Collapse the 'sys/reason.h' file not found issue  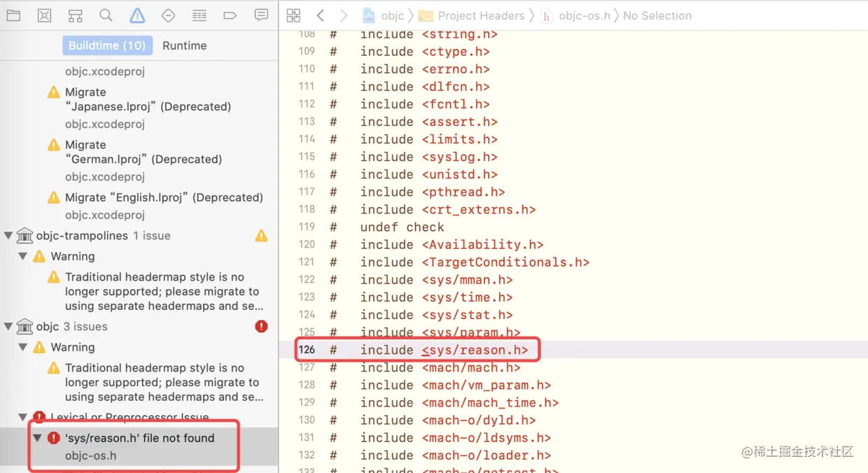pos(38,438)
